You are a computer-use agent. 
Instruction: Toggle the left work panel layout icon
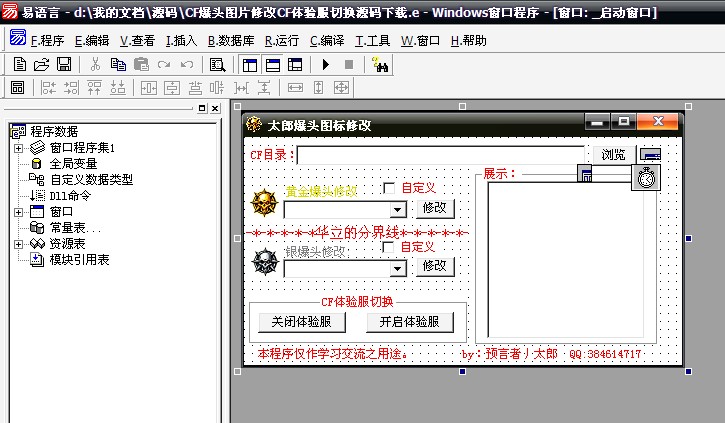pos(250,65)
